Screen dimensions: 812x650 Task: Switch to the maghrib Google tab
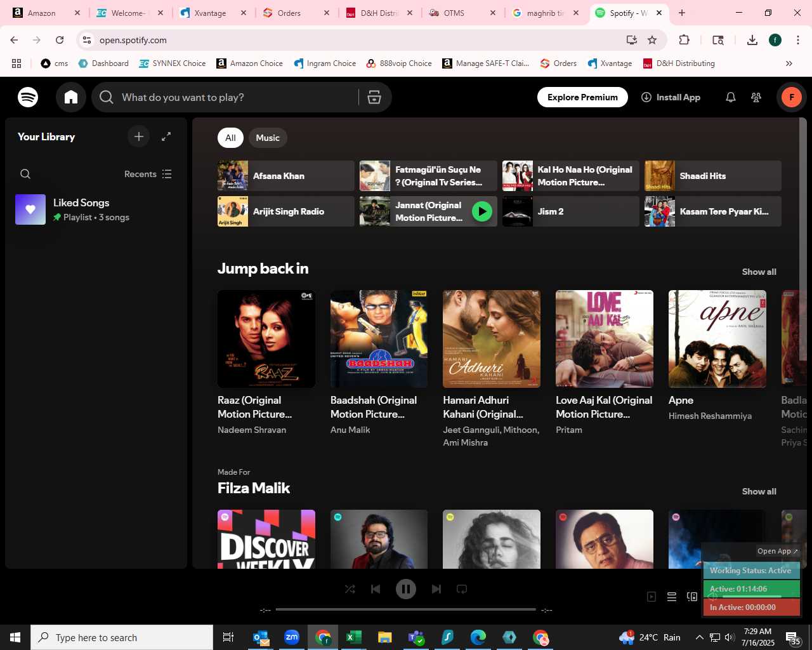pyautogui.click(x=546, y=13)
